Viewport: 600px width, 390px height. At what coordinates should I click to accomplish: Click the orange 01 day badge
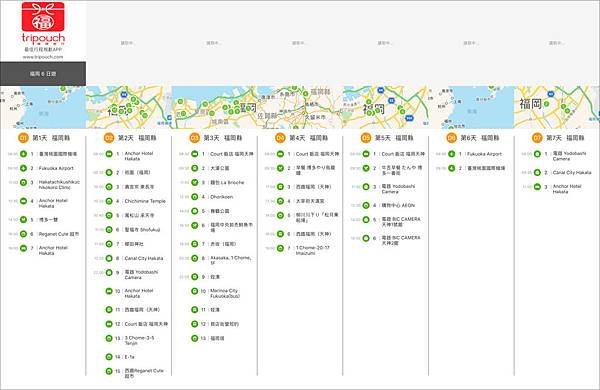click(23, 138)
